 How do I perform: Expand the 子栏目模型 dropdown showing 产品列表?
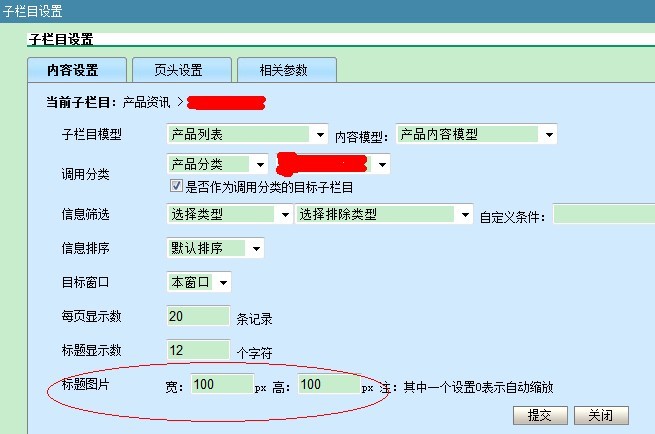coord(247,134)
